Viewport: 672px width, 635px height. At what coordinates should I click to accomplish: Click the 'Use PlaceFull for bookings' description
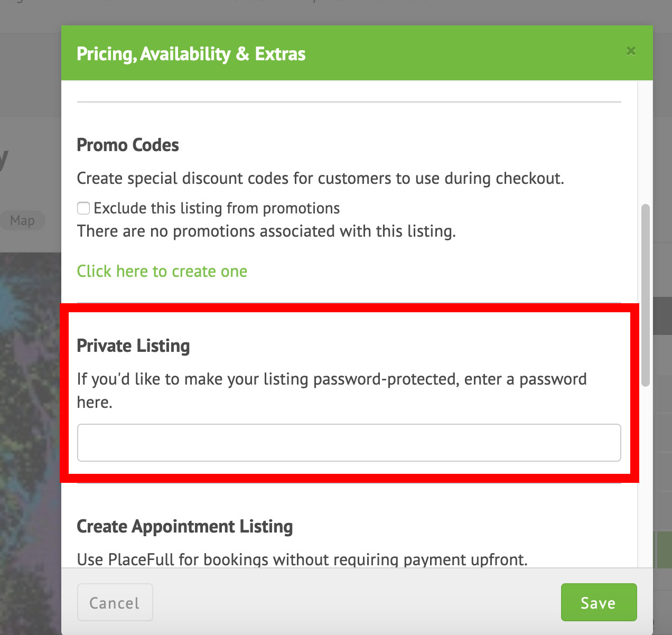[x=302, y=559]
